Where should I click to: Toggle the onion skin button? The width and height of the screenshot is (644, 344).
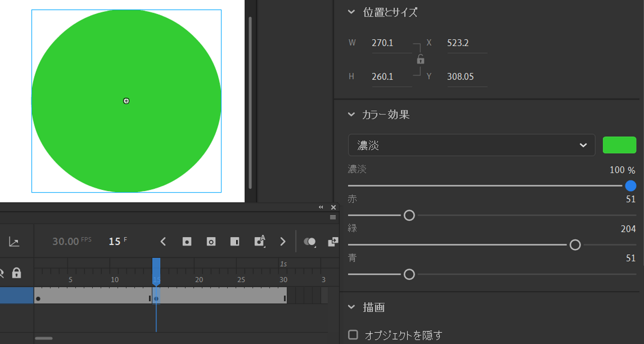(309, 242)
